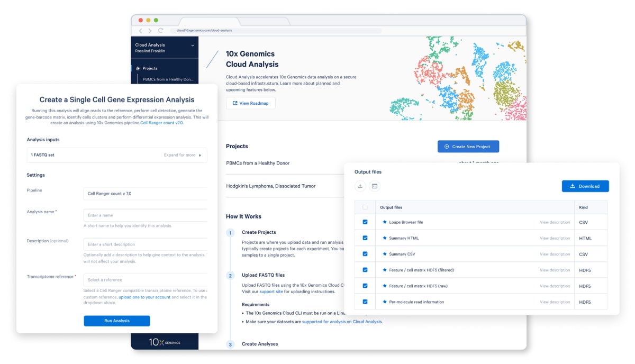Click the Projects icon in the sidebar
635x364 pixels.
(138, 68)
